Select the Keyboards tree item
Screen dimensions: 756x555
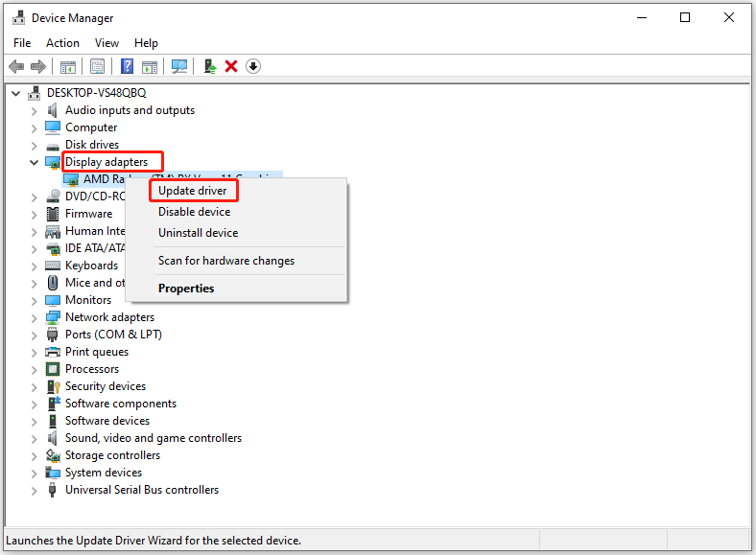91,266
